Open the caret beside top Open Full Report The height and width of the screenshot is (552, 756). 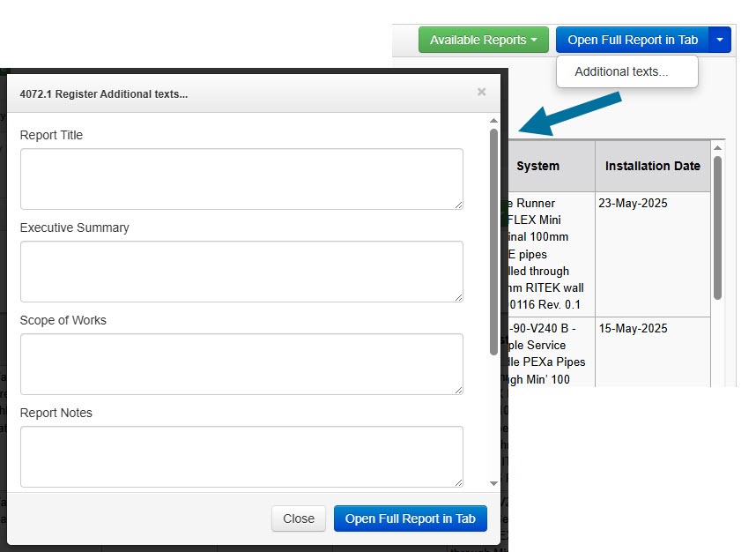720,40
